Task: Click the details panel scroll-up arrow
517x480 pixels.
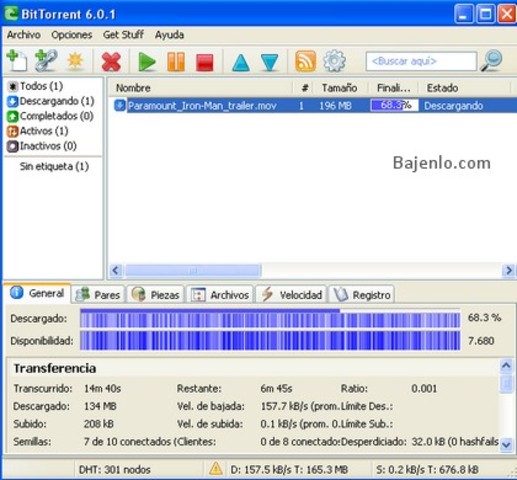Action: tap(506, 366)
